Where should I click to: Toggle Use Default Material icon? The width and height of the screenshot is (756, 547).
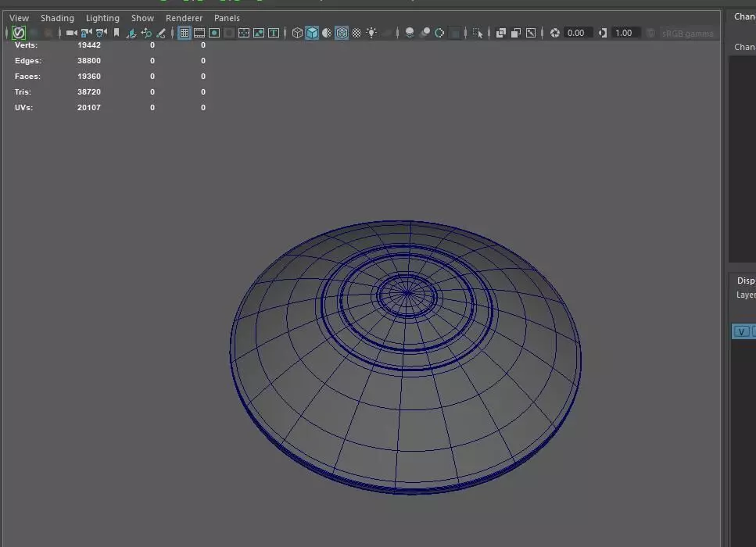click(327, 33)
